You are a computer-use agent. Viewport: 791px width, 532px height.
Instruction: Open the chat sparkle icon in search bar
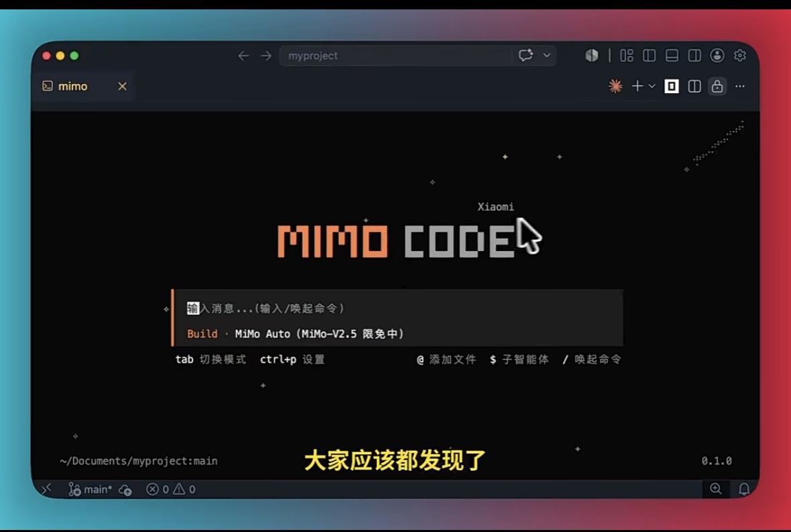(x=525, y=56)
